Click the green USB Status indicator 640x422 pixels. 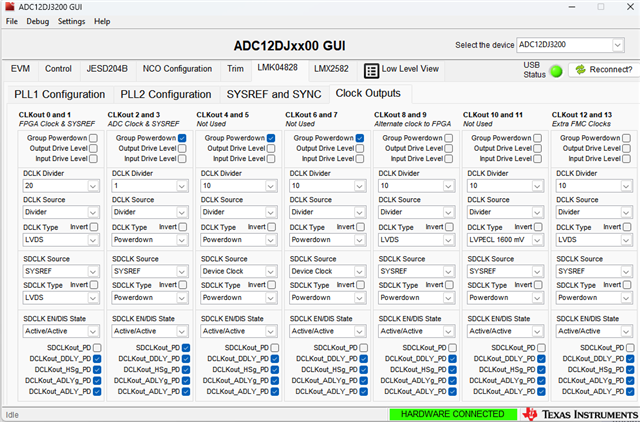(x=556, y=71)
